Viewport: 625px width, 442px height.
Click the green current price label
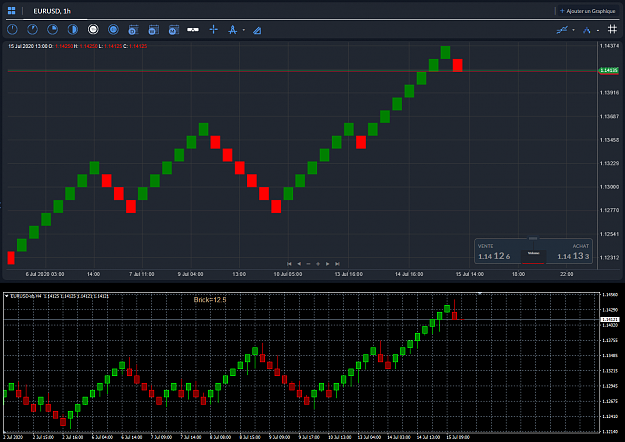coord(609,71)
